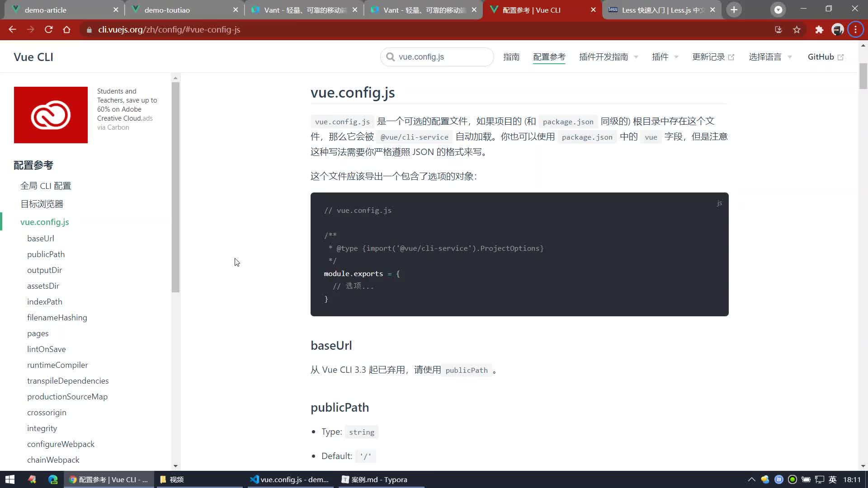Expand the 选择语言 dropdown
The width and height of the screenshot is (868, 488).
click(x=770, y=57)
